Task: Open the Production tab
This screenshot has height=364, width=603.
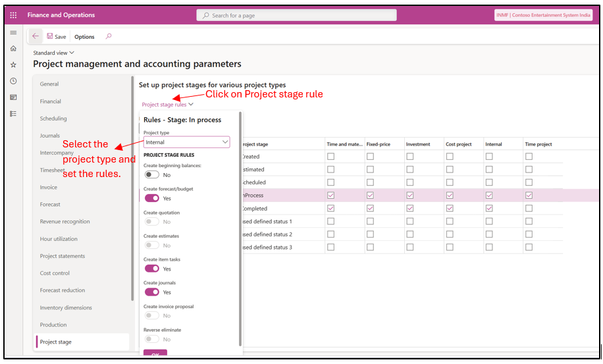Action: coord(53,325)
